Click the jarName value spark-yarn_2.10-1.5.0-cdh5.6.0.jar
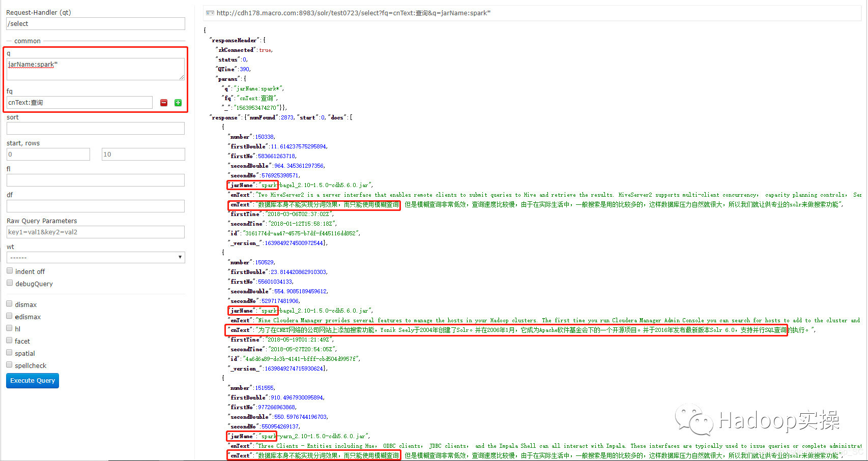Viewport: 868px width, 461px height. tap(314, 436)
